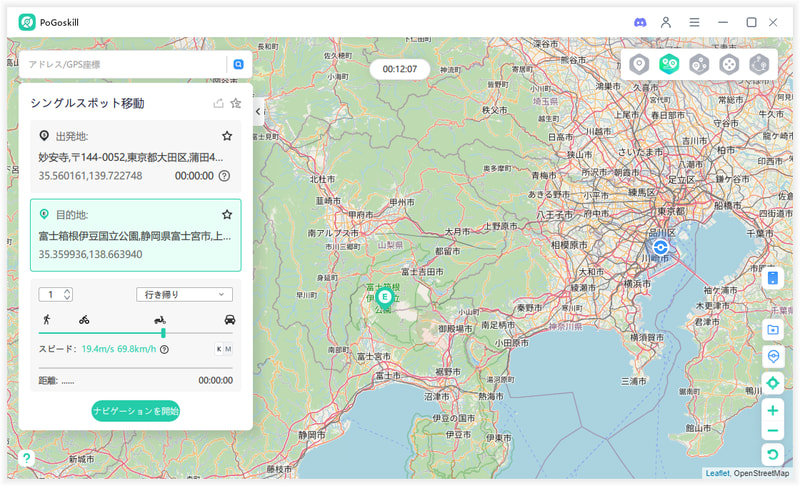Click the PoGoskill logo icon

pos(27,22)
